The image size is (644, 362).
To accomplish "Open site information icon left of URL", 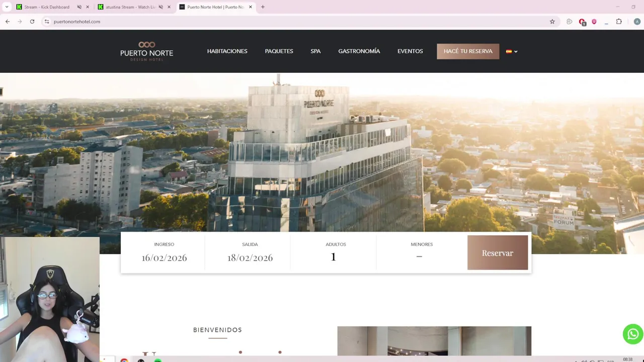I will 47,22.
